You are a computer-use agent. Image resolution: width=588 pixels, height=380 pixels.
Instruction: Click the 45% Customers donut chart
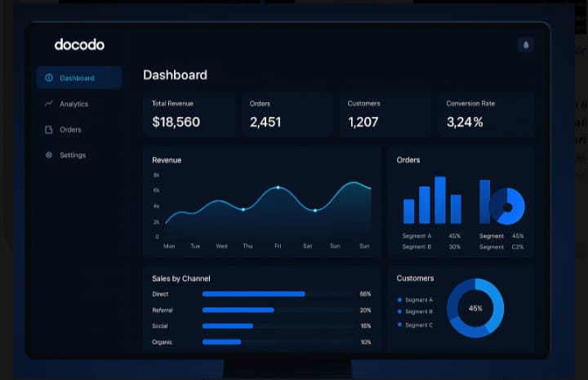[x=475, y=308]
